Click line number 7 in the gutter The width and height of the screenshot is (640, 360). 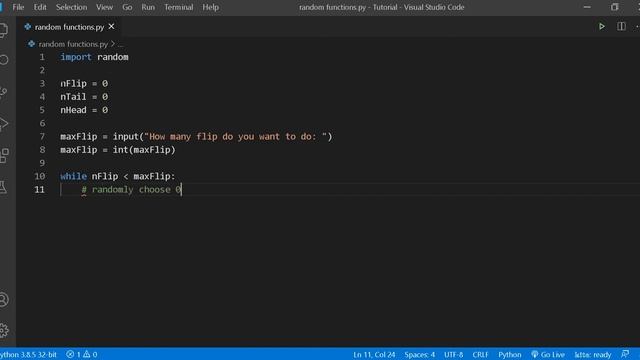(42, 137)
